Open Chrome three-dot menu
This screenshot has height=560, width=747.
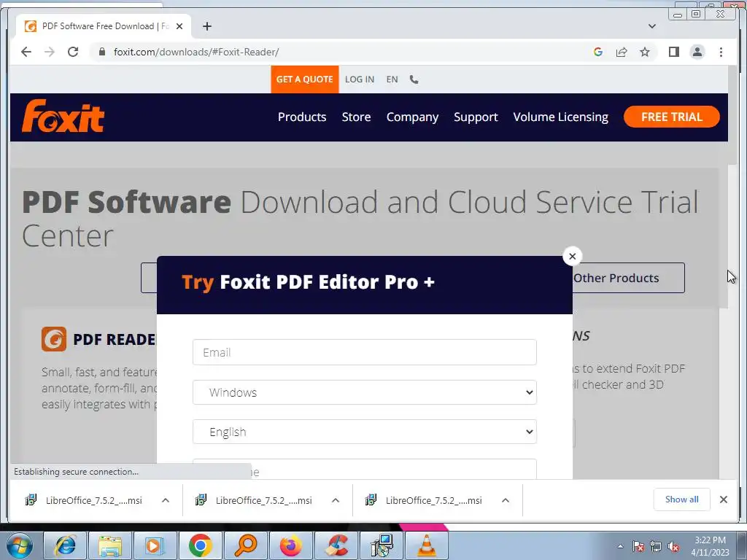(x=721, y=52)
